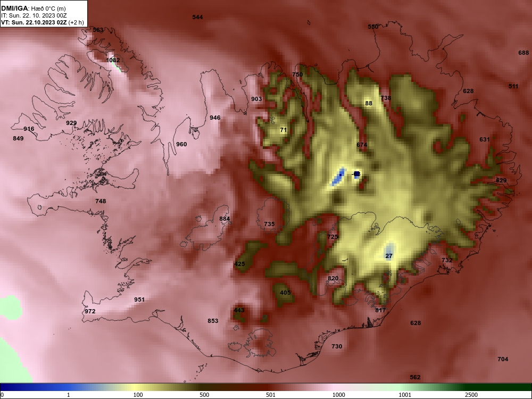Click the map value 88
532x399 pixels.
369,103
